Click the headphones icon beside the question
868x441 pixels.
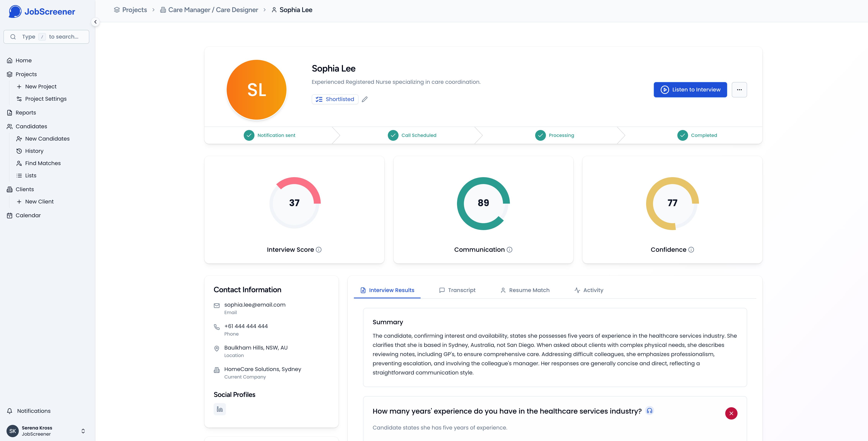(x=649, y=411)
